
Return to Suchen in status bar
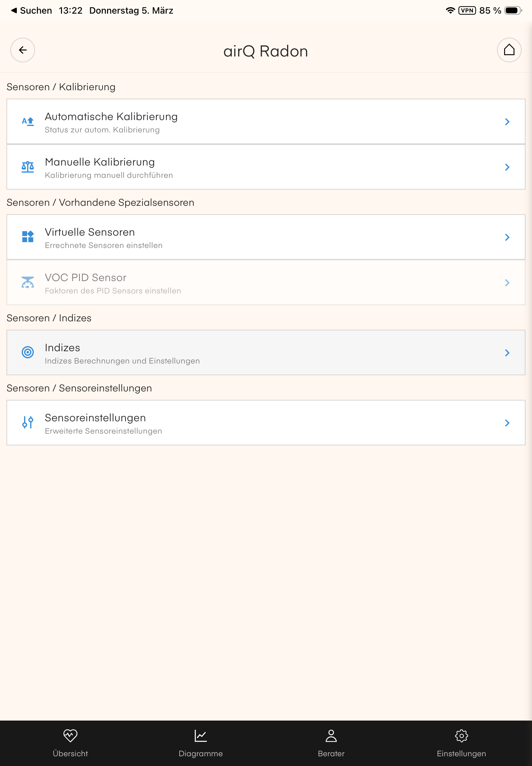[x=32, y=11]
